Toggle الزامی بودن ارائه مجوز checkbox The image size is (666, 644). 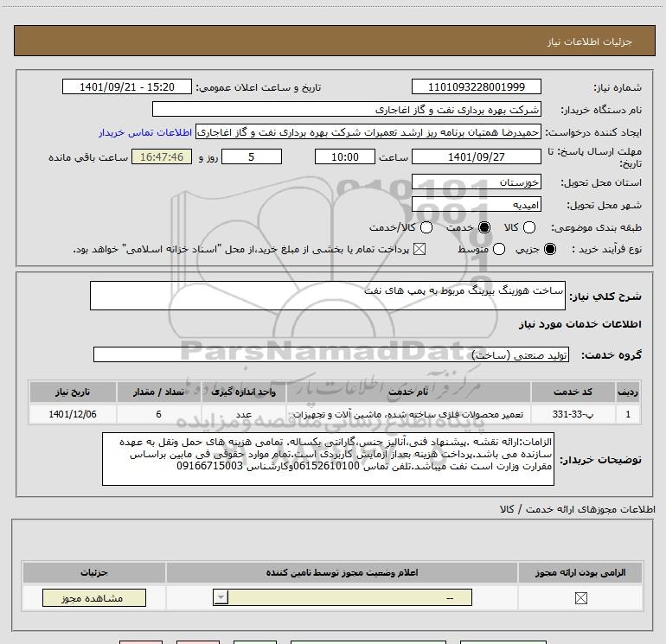pos(580,598)
